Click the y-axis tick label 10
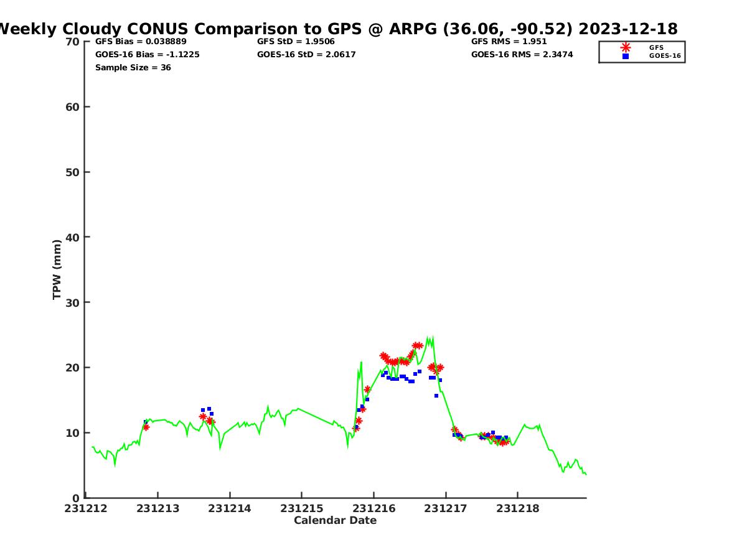 73,433
